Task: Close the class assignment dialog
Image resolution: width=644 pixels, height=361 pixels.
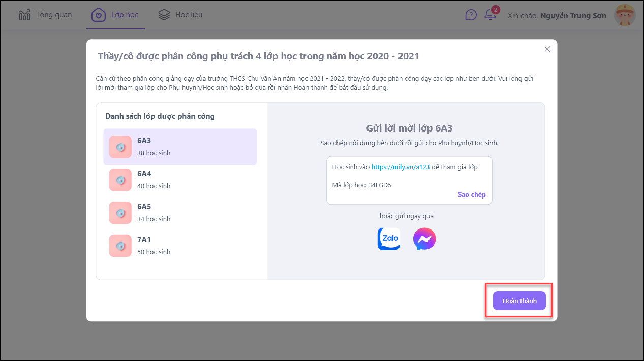Action: [x=547, y=49]
